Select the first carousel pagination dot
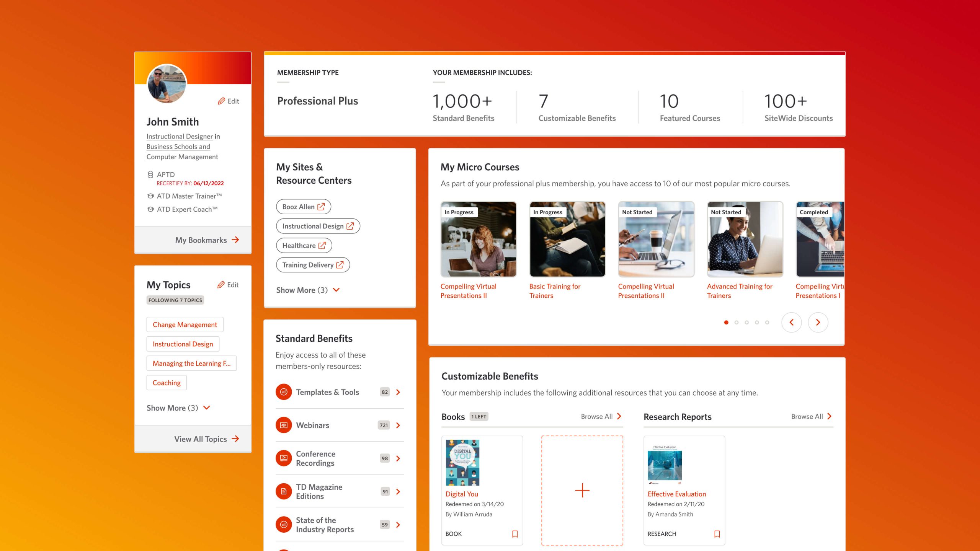Image resolution: width=980 pixels, height=551 pixels. pos(726,323)
